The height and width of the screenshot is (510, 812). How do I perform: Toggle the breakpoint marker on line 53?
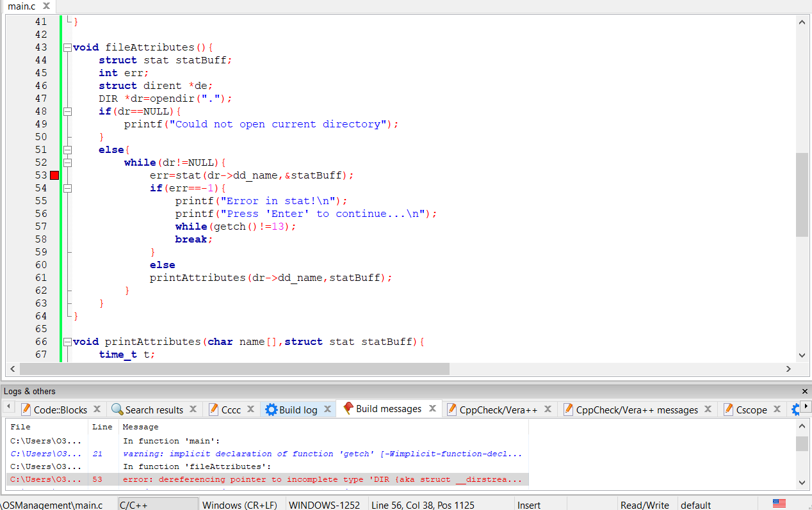[54, 175]
